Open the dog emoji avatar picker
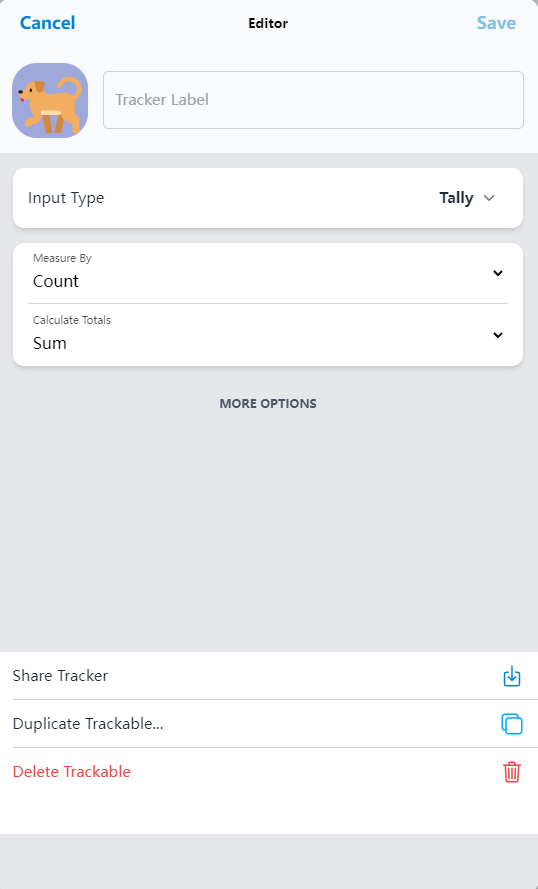538x889 pixels. [x=50, y=100]
